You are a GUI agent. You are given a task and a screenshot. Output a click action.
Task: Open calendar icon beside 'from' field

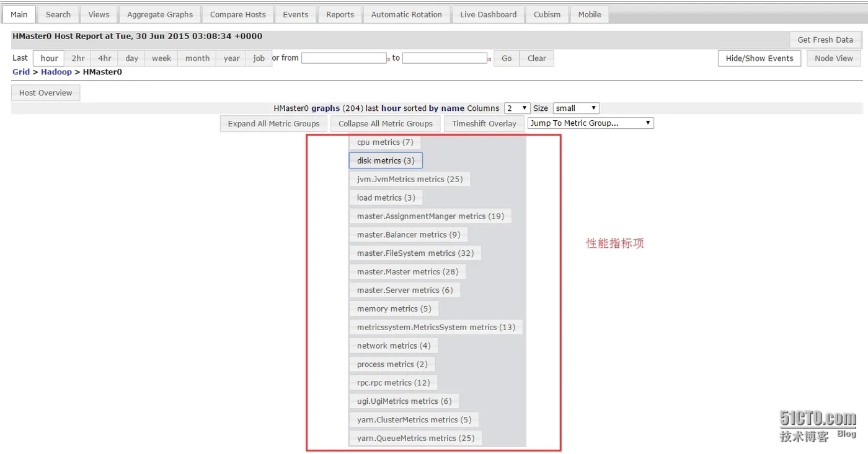[390, 59]
